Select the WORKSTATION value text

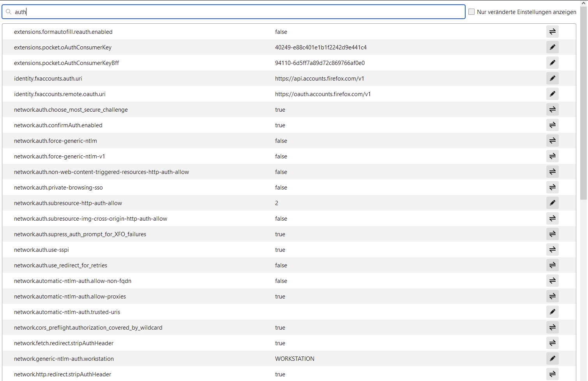tap(295, 359)
